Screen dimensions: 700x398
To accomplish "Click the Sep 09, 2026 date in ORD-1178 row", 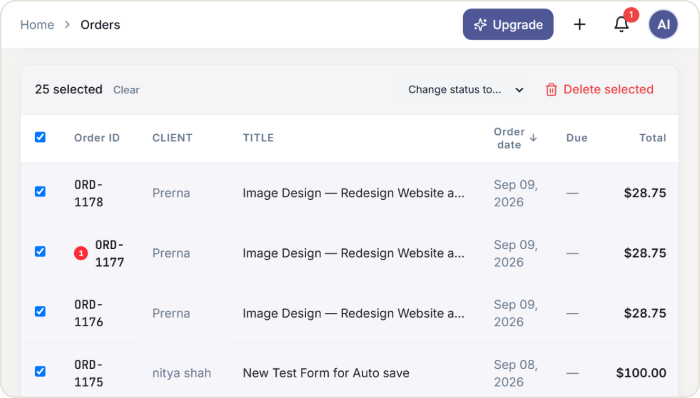I will [x=516, y=193].
